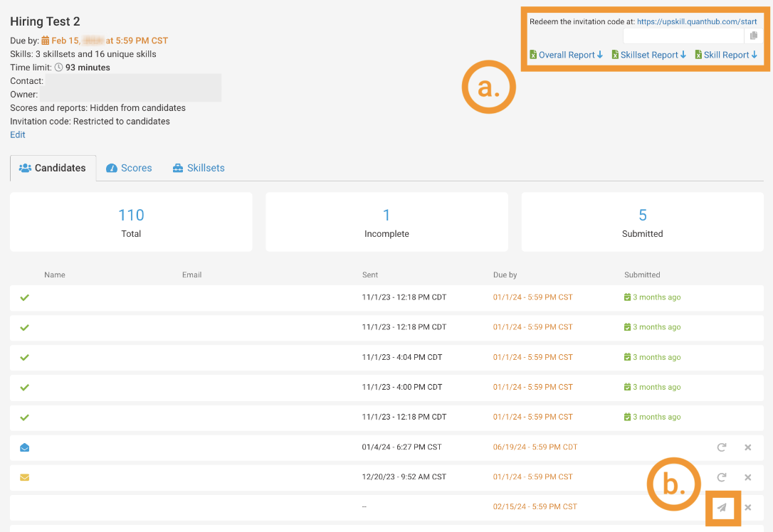Image resolution: width=773 pixels, height=532 pixels.
Task: Select the 1 Incomplete card
Action: click(386, 222)
